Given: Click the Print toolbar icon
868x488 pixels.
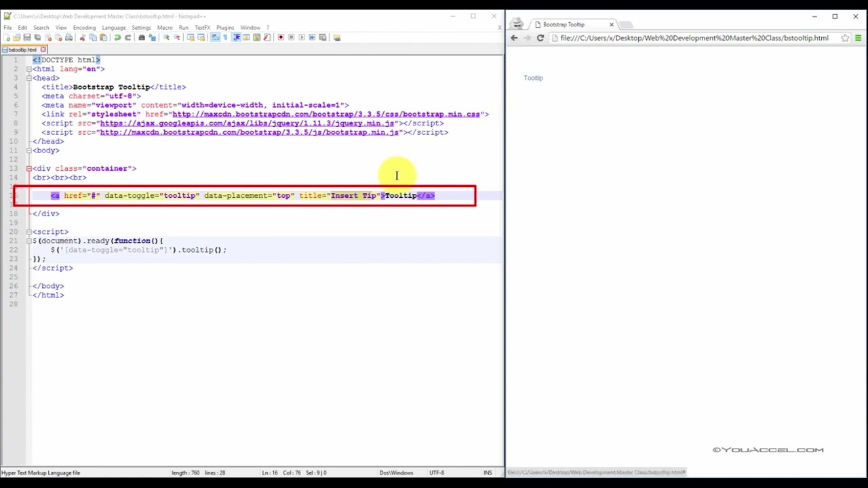Looking at the screenshot, I should pos(68,37).
